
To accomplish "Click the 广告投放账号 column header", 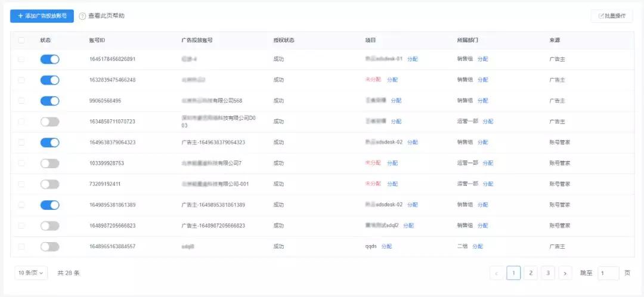I will coord(197,41).
